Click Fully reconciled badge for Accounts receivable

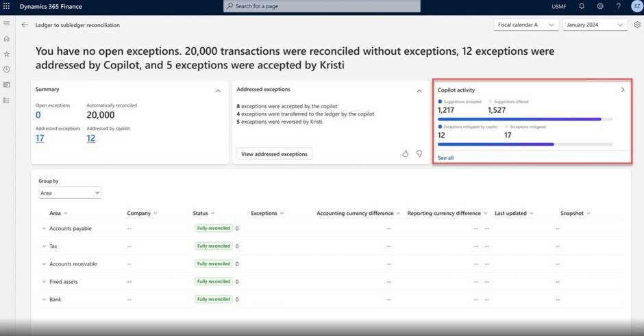coord(214,263)
